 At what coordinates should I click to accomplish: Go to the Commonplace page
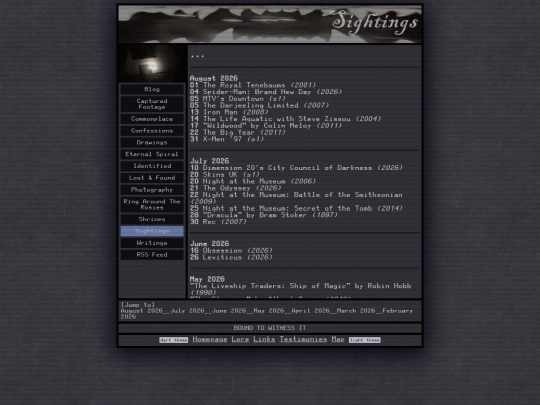[152, 119]
